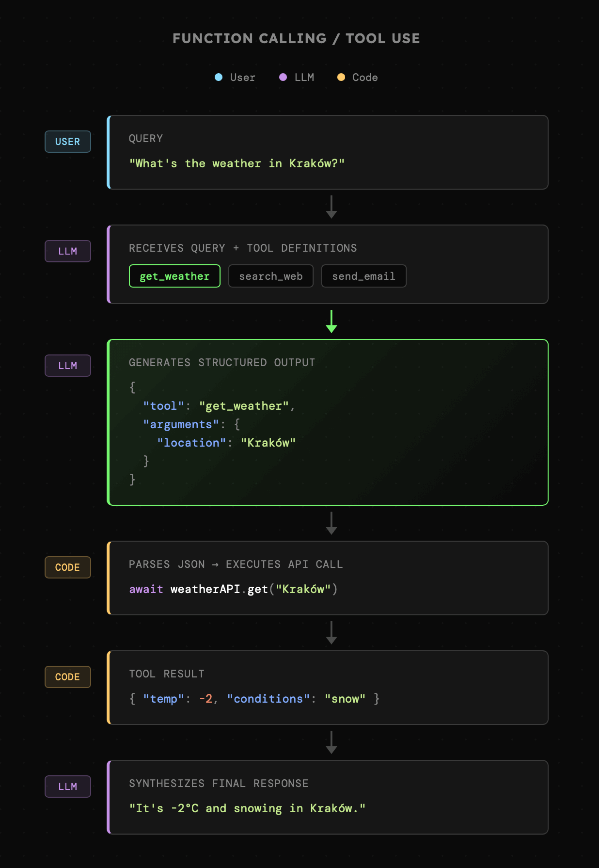Click the purple LLM legend dot

[x=283, y=77]
